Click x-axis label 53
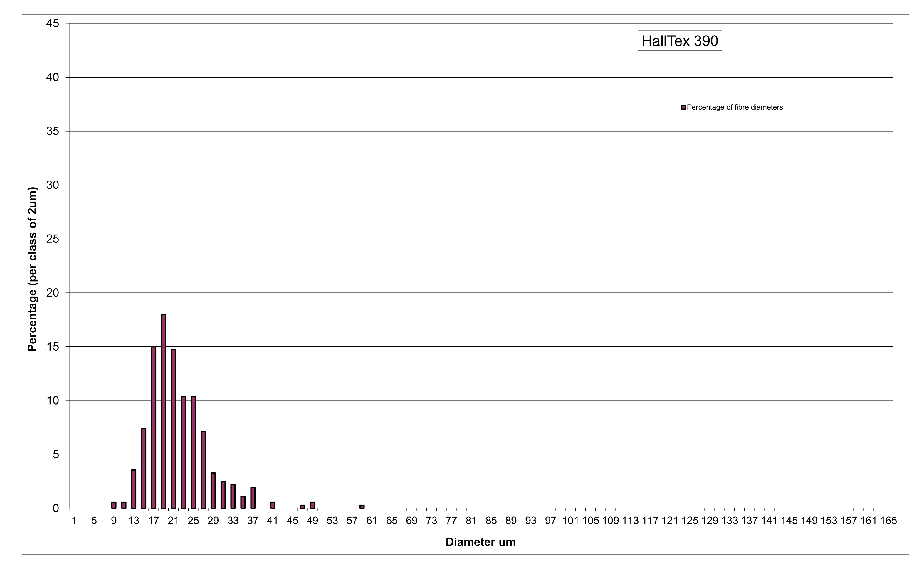This screenshot has width=924, height=571. click(x=332, y=521)
